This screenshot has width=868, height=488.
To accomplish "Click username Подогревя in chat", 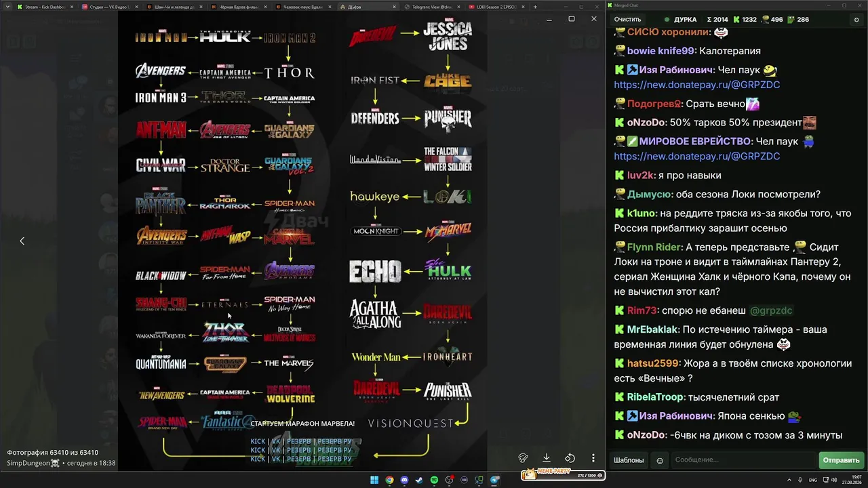I will (x=654, y=104).
